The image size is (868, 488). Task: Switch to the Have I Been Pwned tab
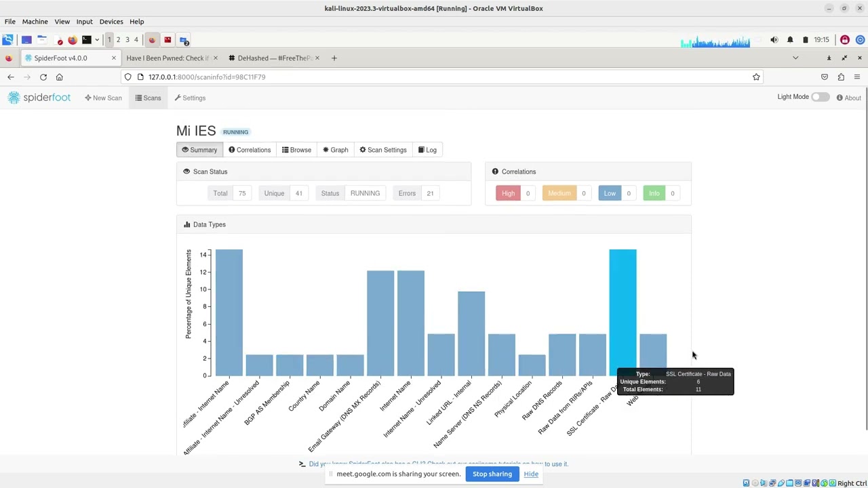pyautogui.click(x=167, y=58)
